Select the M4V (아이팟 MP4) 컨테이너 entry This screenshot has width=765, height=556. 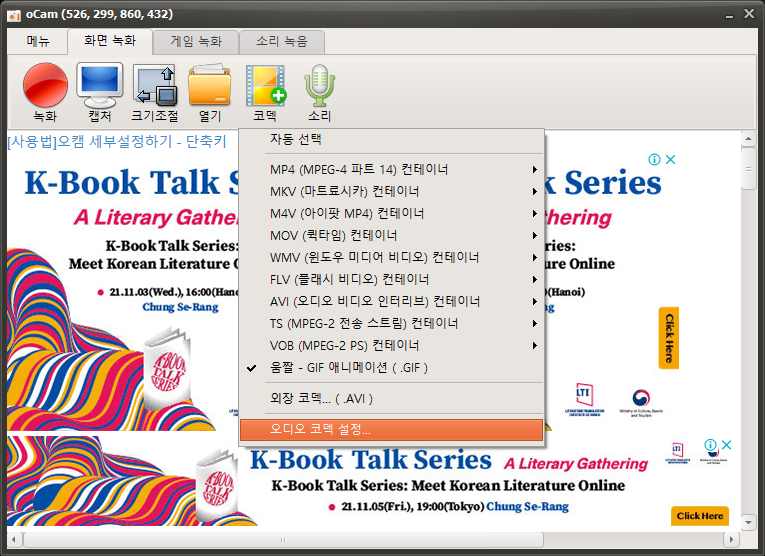(x=391, y=213)
